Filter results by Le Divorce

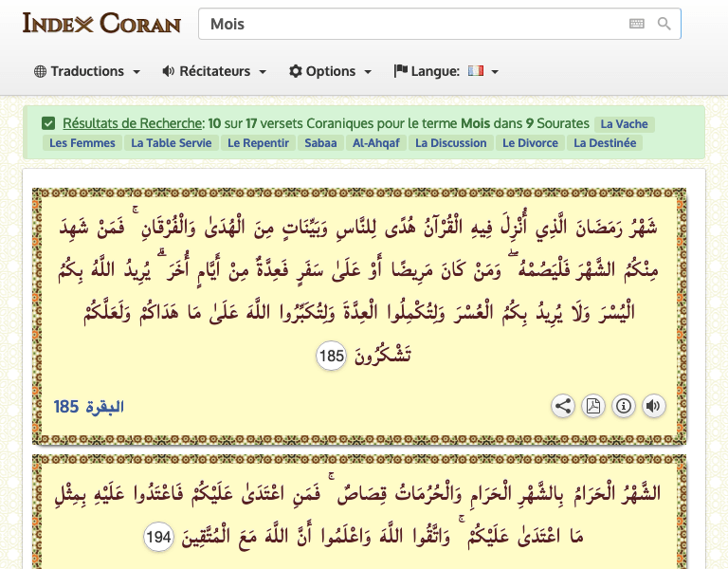(530, 143)
